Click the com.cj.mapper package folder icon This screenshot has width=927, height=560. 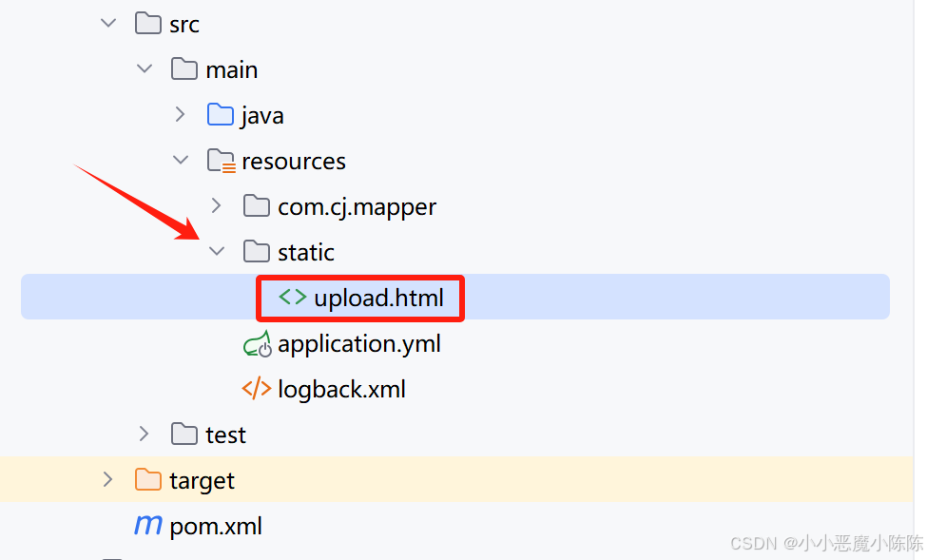coord(256,205)
